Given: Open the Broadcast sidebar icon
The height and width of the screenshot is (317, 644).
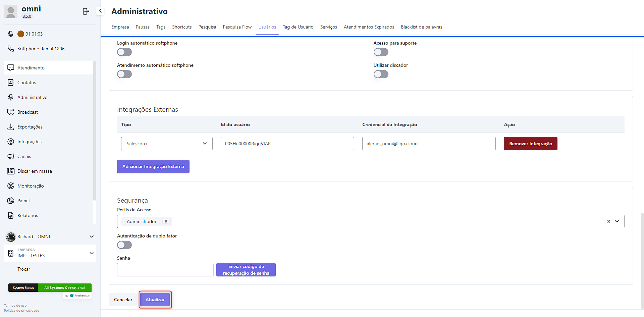Looking at the screenshot, I should pyautogui.click(x=11, y=112).
